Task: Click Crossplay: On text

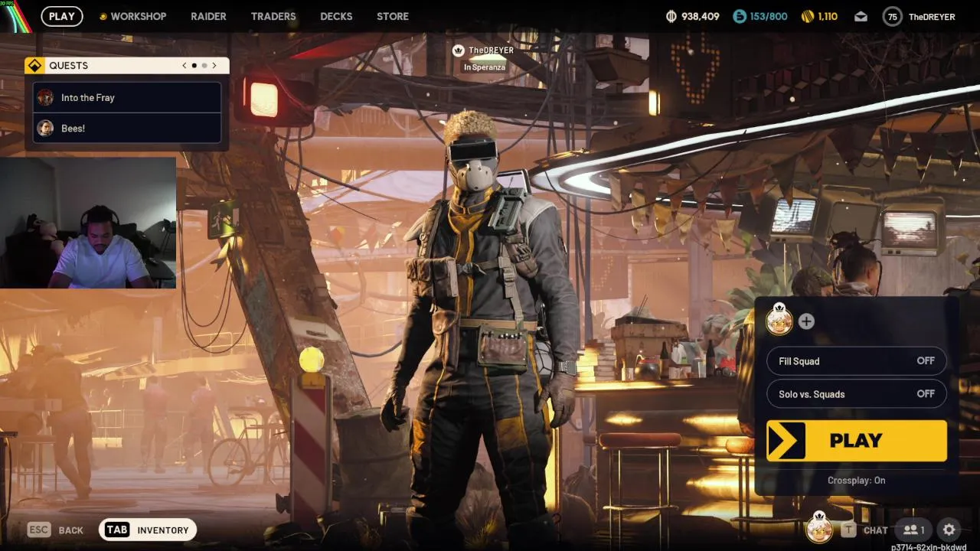Action: [x=856, y=481]
